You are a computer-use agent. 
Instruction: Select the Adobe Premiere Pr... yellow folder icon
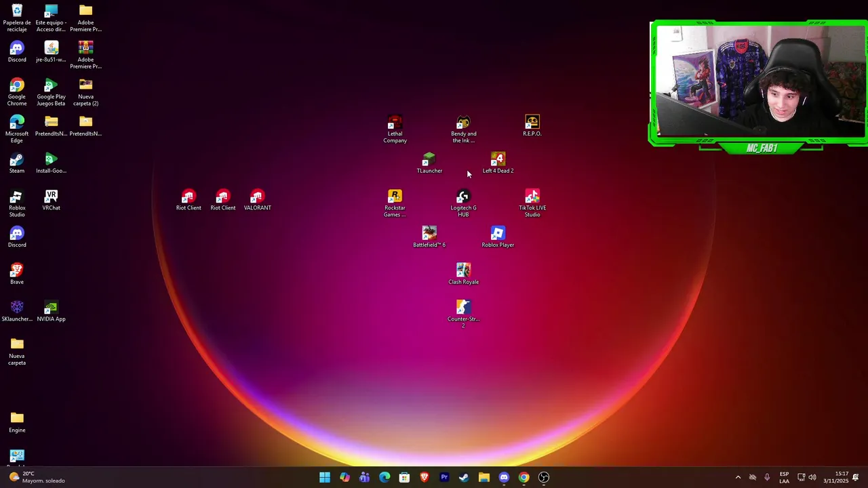pos(85,18)
